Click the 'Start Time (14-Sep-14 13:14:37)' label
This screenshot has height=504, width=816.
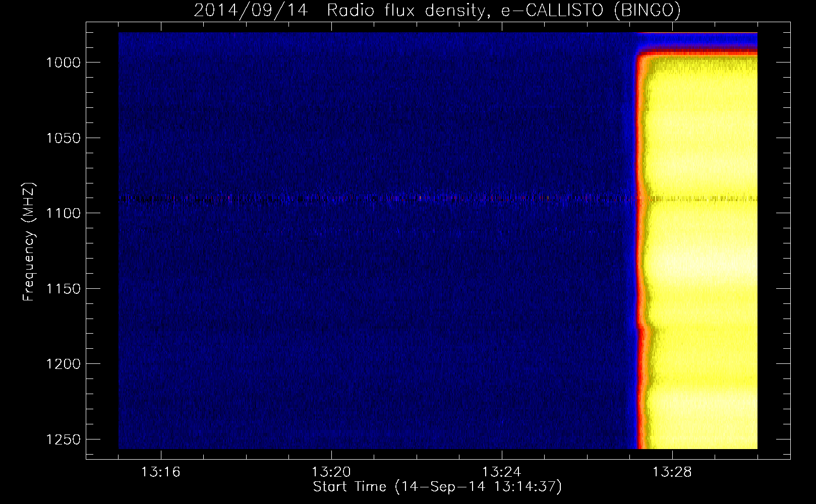pos(437,487)
